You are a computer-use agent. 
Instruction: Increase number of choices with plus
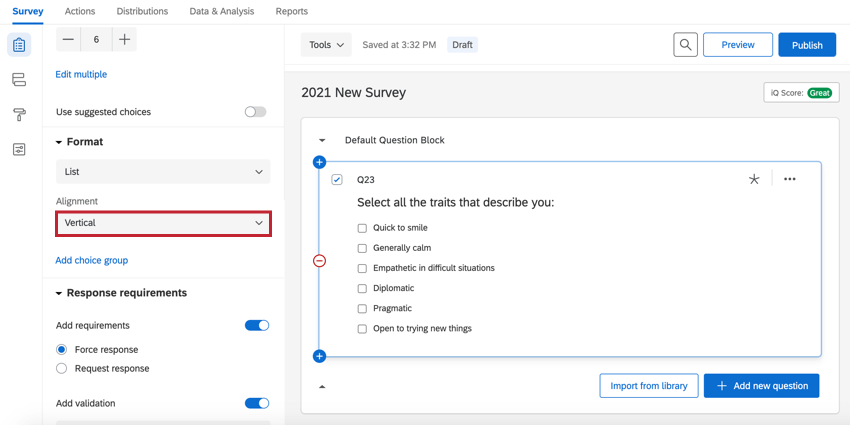124,40
